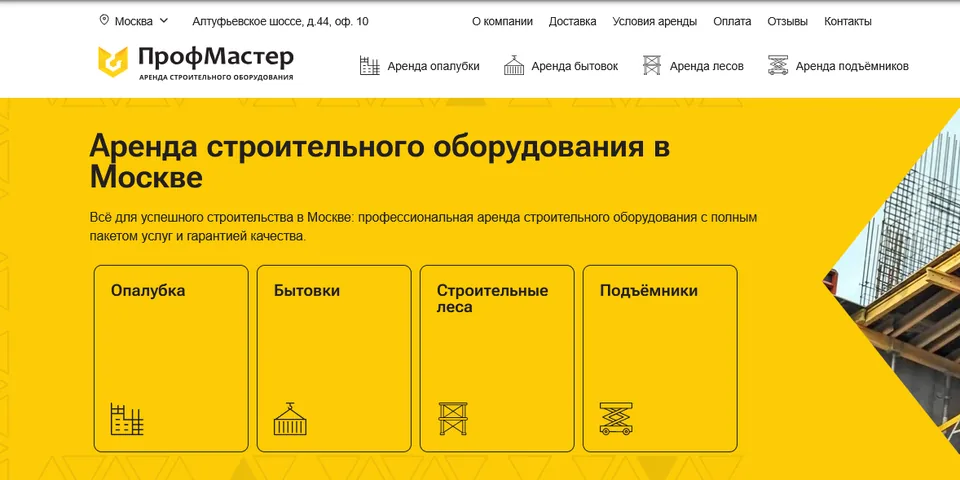Go to Условия аренды
Viewport: 960px width, 480px height.
click(654, 21)
